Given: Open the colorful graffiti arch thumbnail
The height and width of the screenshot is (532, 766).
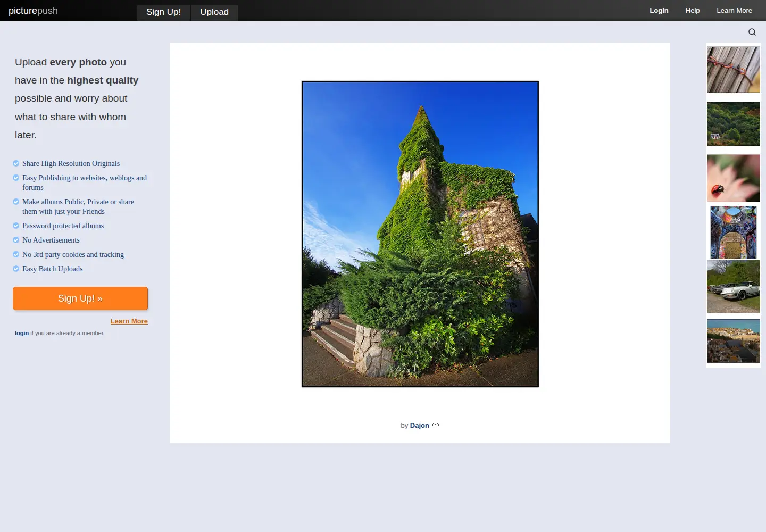Looking at the screenshot, I should tap(734, 232).
